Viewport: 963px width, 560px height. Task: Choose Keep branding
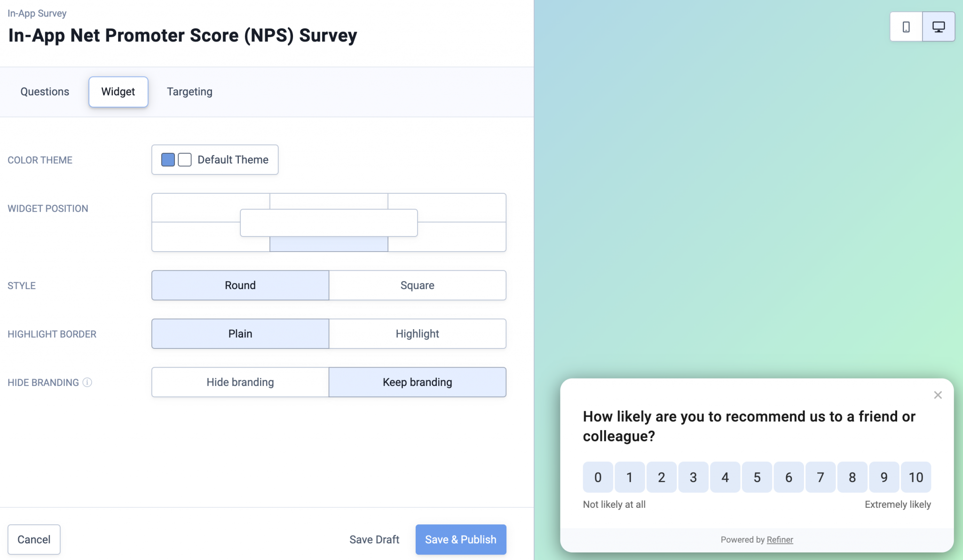pos(417,382)
